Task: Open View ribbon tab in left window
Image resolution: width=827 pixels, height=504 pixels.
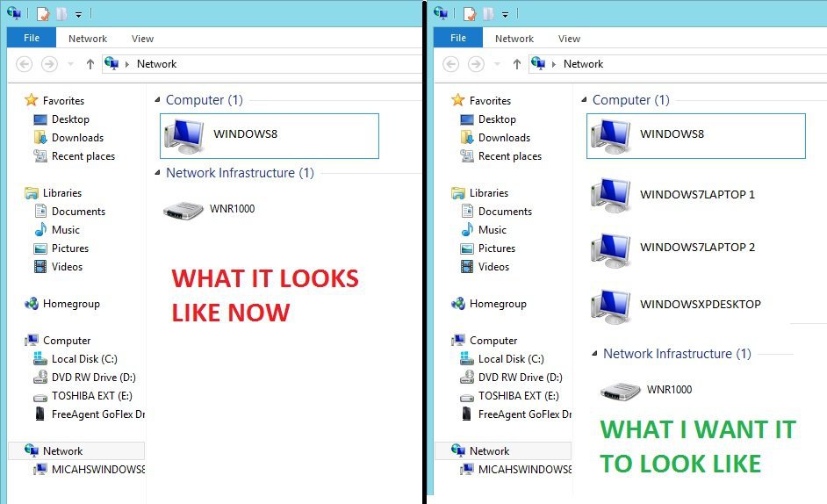Action: (142, 39)
